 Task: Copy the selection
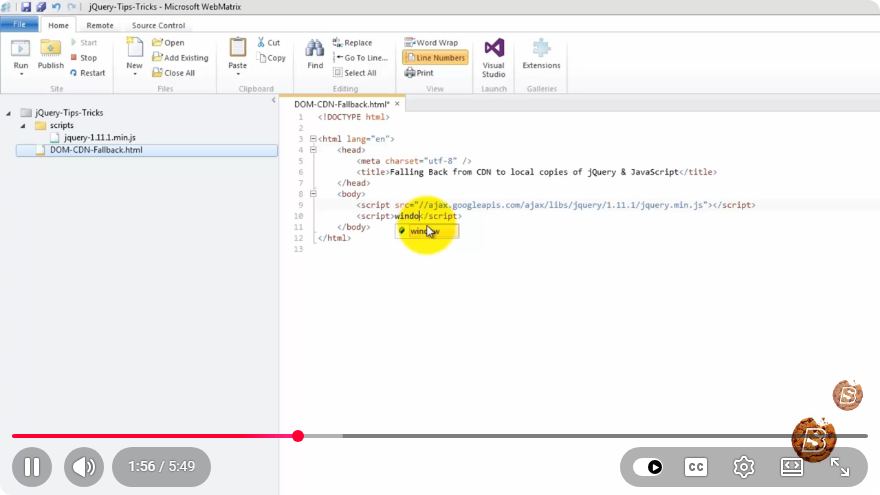(x=272, y=58)
